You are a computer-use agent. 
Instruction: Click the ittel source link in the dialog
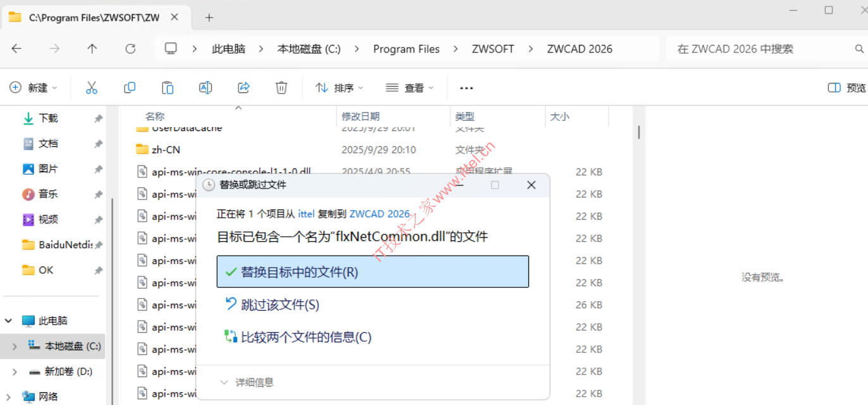point(306,214)
